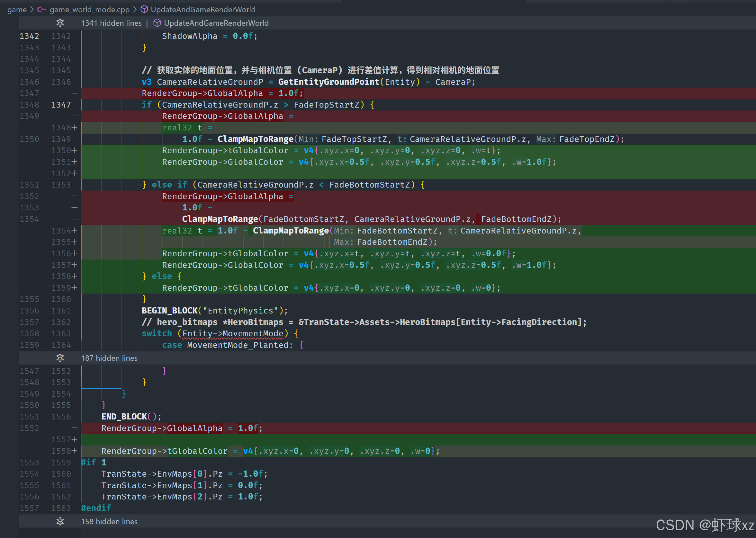This screenshot has width=756, height=538.
Task: Open game_world_mode.cpp breadcrumb item
Action: 89,10
